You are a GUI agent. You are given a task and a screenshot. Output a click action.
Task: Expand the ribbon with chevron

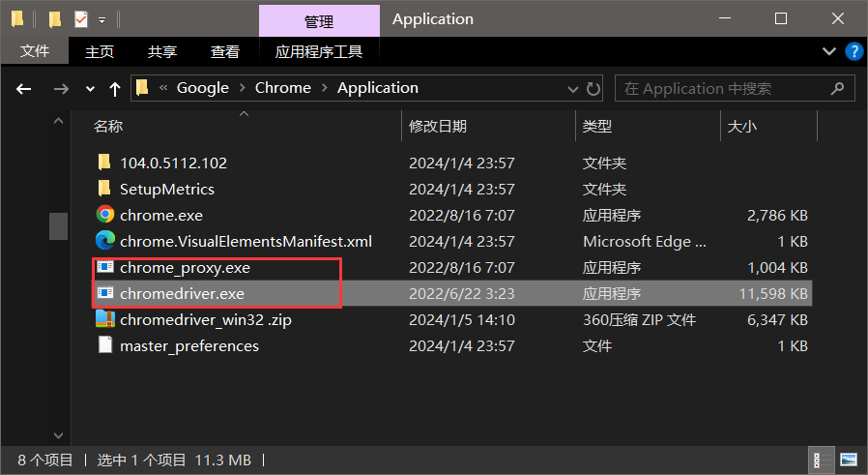pos(828,51)
